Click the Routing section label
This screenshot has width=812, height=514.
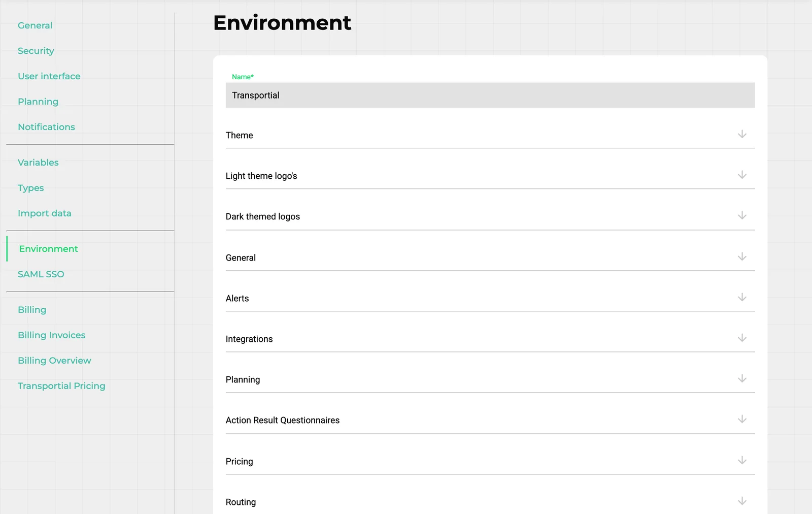[x=241, y=502]
